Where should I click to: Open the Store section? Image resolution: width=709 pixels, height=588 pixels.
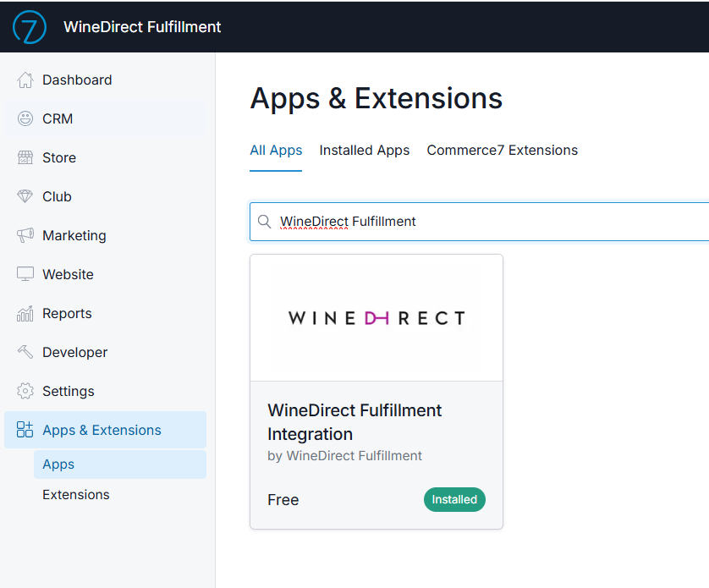[105, 157]
